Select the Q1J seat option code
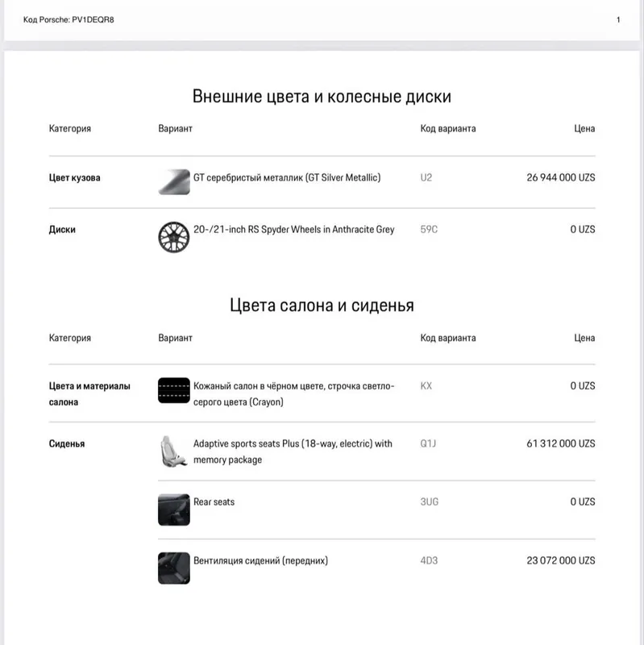The image size is (644, 645). click(x=428, y=443)
